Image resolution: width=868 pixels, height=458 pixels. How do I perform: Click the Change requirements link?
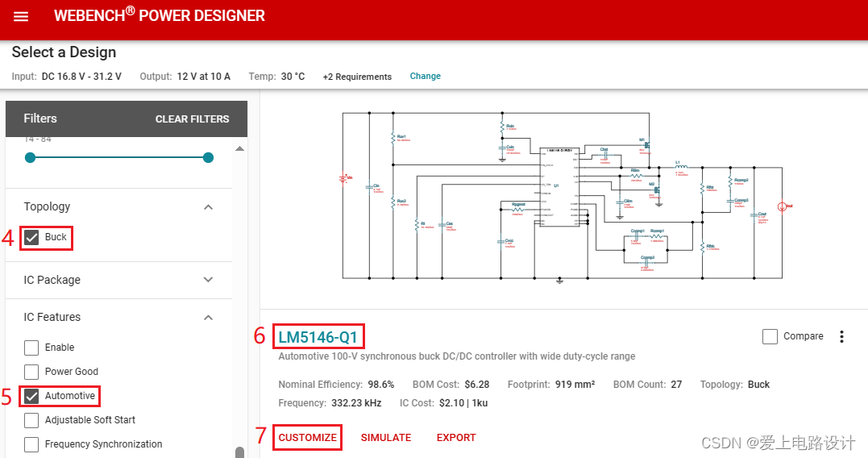(x=426, y=76)
